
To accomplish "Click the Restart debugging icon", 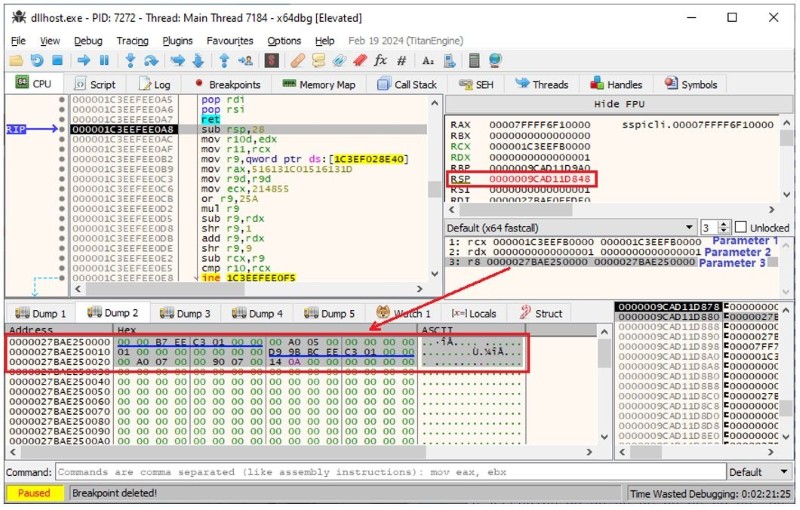I will [38, 60].
